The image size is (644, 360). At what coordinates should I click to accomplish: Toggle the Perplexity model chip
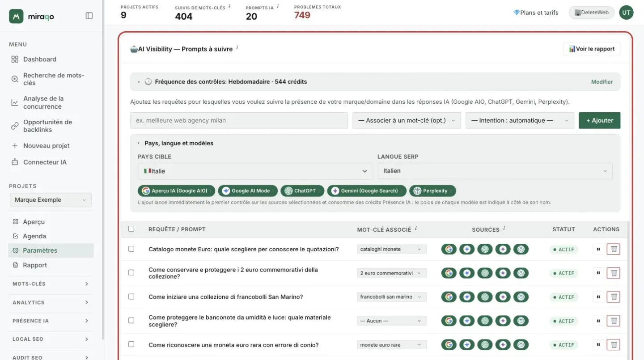(x=432, y=191)
